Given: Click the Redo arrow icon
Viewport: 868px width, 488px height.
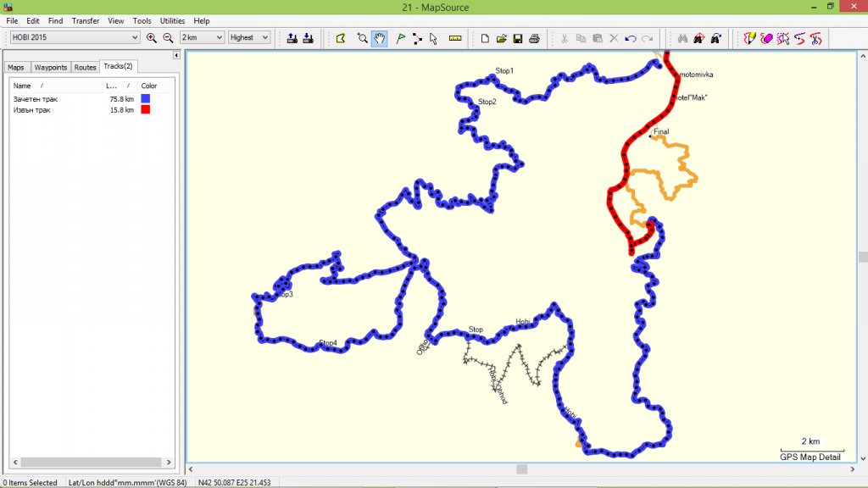Looking at the screenshot, I should [647, 38].
